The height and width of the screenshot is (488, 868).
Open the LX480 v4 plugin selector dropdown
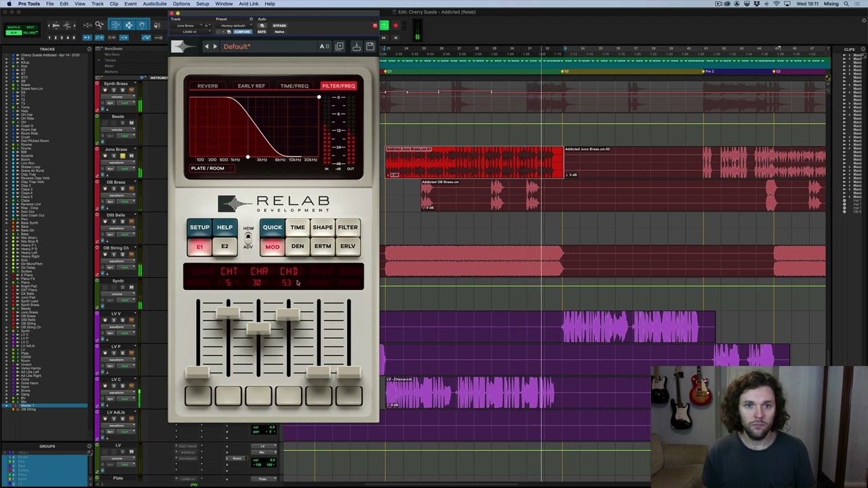point(191,31)
